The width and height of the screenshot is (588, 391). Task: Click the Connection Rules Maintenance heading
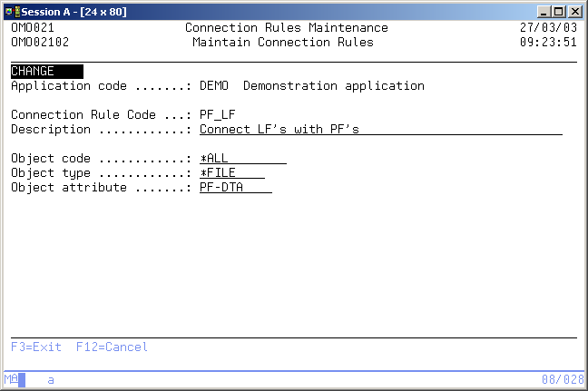(x=286, y=28)
